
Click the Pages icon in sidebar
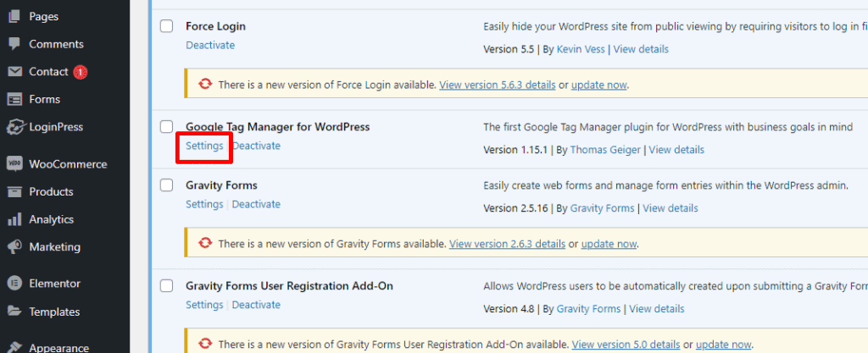(14, 16)
